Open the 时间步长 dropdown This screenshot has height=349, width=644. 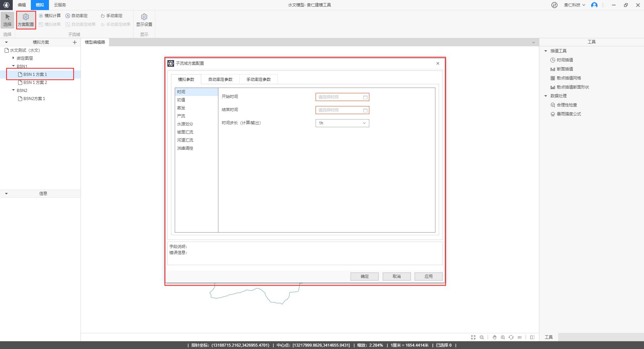342,123
